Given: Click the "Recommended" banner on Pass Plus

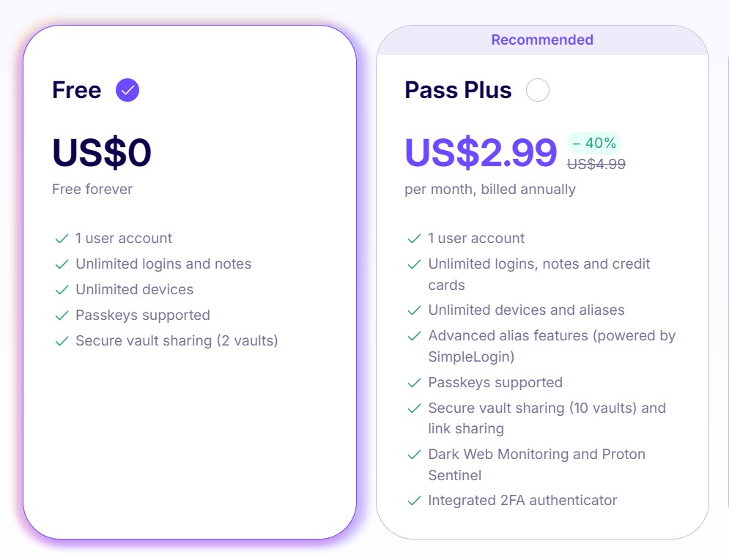Looking at the screenshot, I should tap(542, 40).
